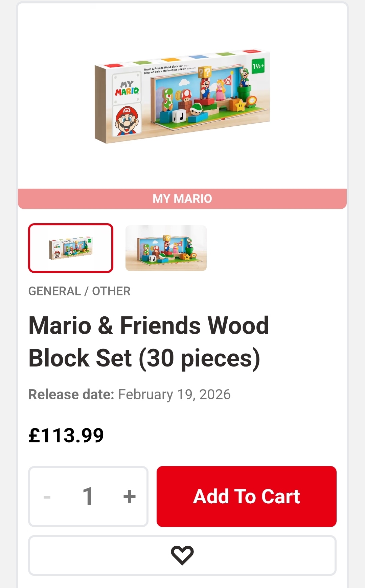The width and height of the screenshot is (365, 588).
Task: Show the unboxed wood blocks thumbnail
Action: 166,248
